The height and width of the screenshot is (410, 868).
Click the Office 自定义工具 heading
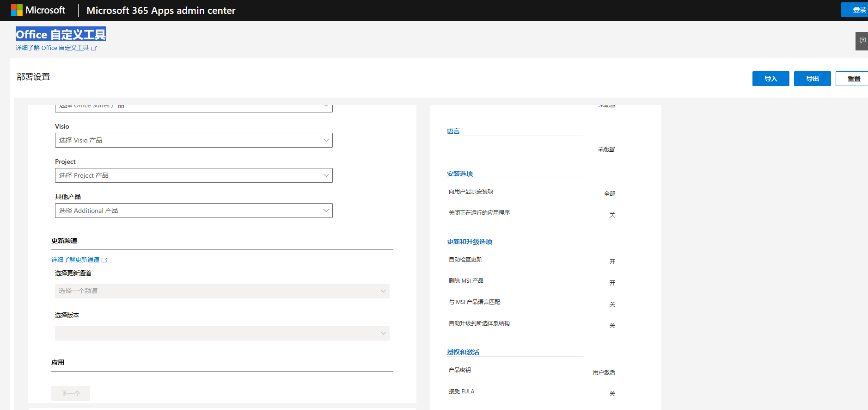tap(61, 34)
